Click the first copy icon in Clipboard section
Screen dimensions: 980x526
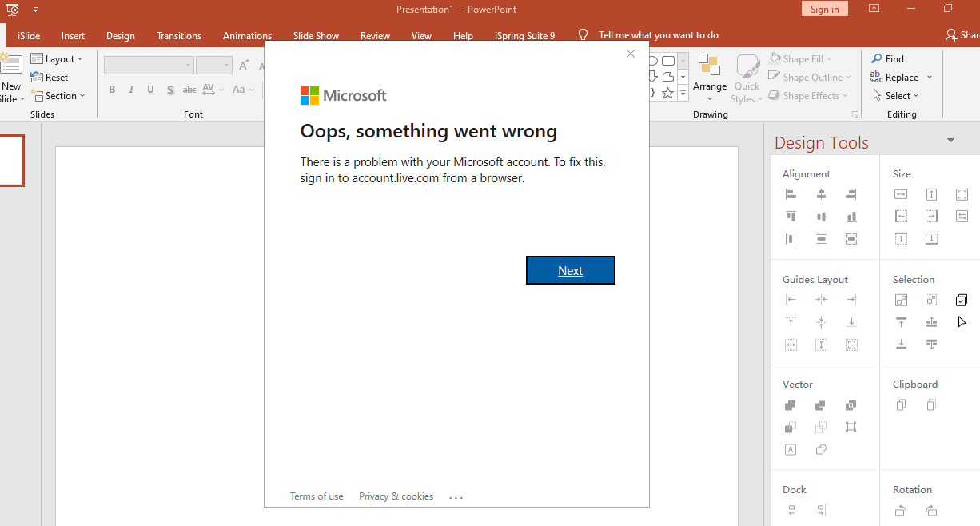click(901, 405)
